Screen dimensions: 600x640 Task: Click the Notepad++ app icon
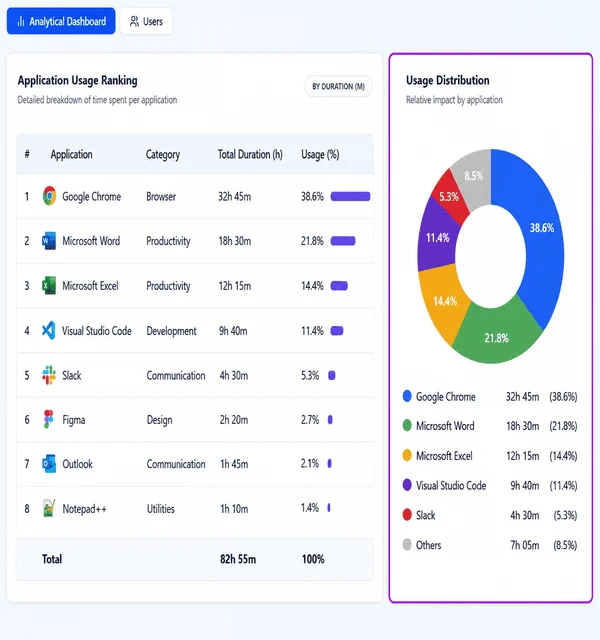click(x=49, y=508)
